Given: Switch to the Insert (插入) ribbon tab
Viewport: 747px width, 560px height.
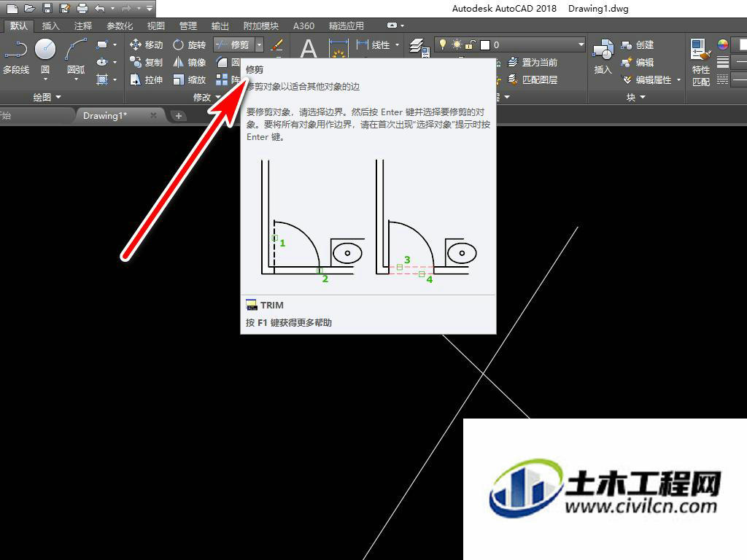Looking at the screenshot, I should pyautogui.click(x=50, y=26).
